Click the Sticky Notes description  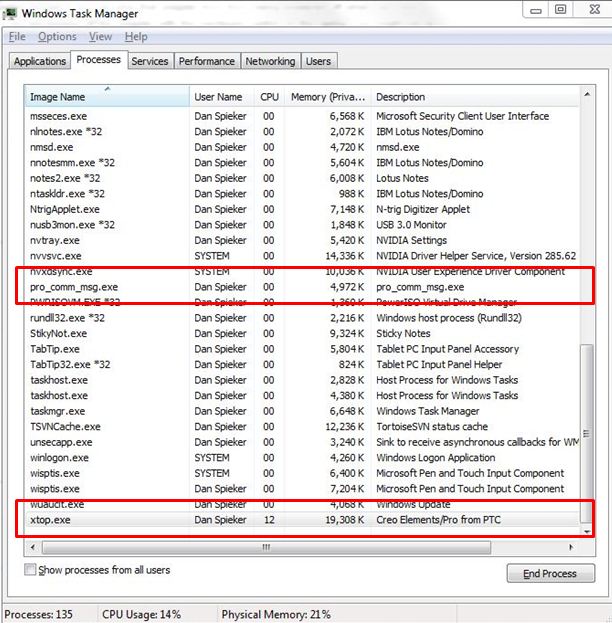click(403, 333)
